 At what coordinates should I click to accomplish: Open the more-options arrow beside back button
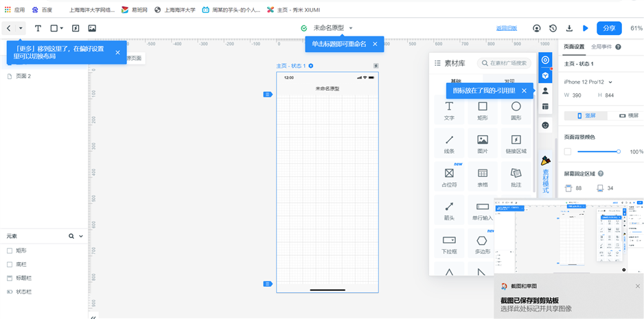pos(21,28)
